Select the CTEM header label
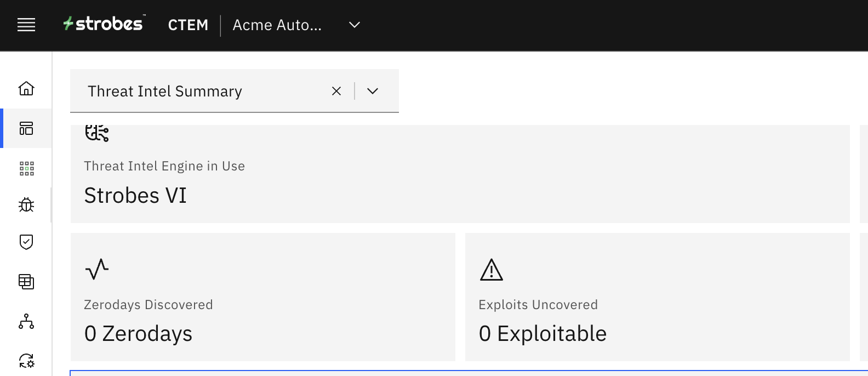The image size is (868, 376). click(x=188, y=25)
